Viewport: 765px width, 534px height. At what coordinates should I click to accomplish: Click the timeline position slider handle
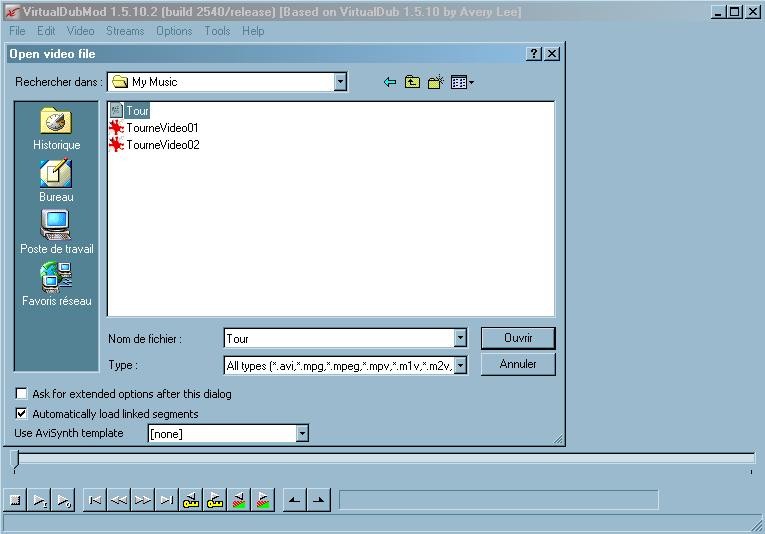coord(15,459)
